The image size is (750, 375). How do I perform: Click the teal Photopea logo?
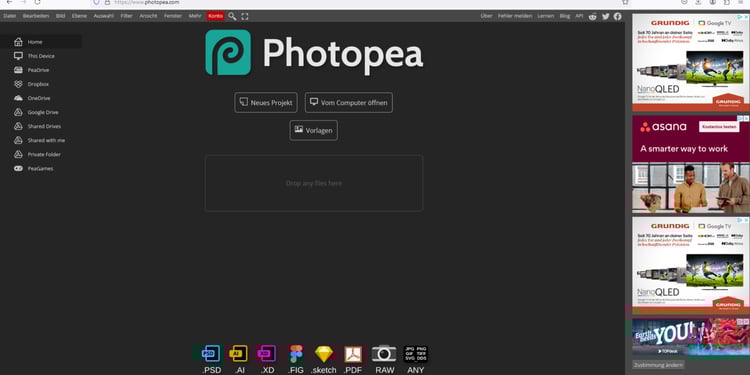[x=228, y=53]
